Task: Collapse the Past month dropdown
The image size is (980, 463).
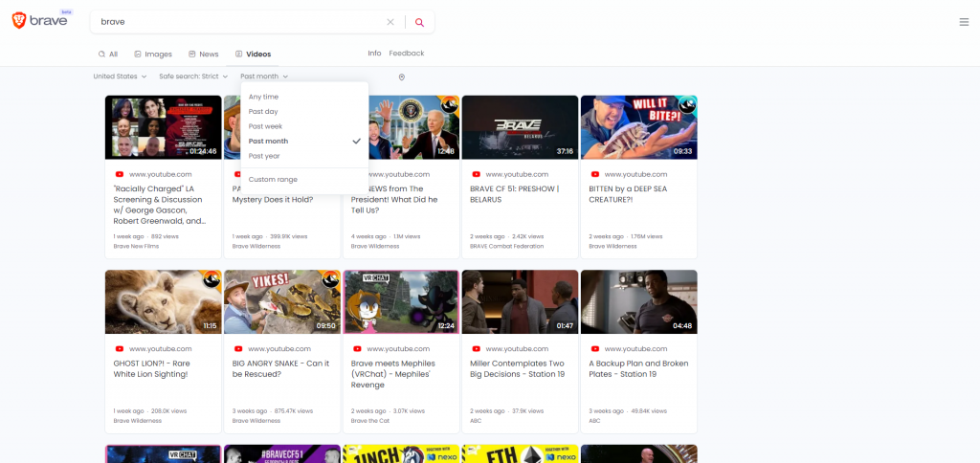Action: [x=264, y=77]
